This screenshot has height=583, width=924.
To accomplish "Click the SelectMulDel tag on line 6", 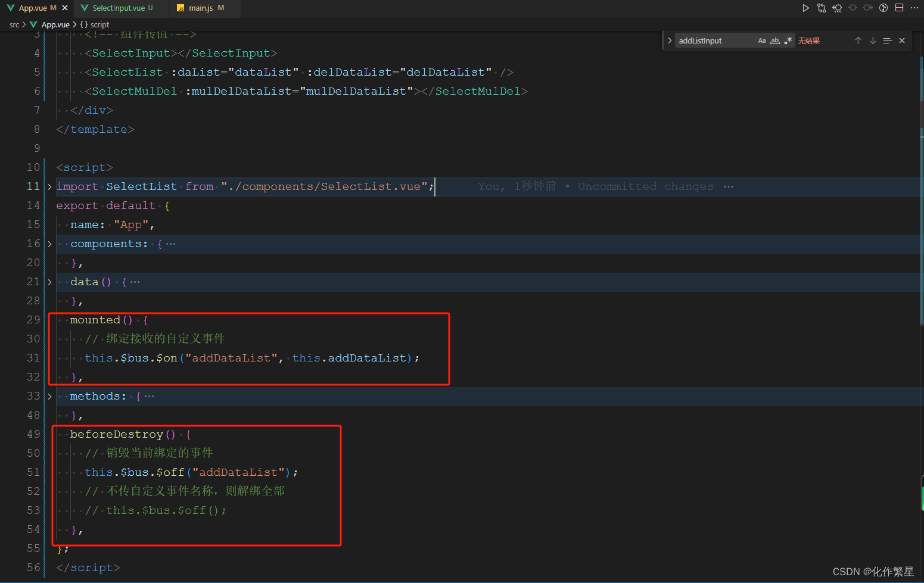I will pyautogui.click(x=131, y=91).
